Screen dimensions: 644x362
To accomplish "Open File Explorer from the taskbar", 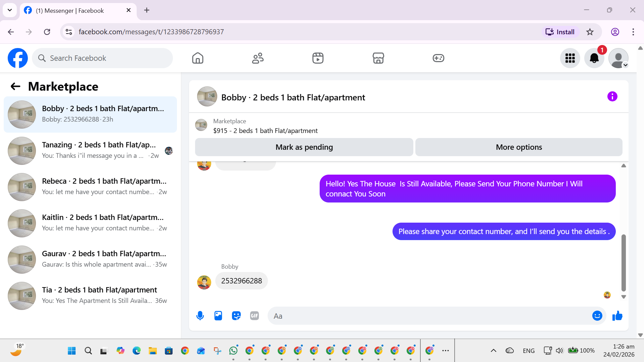I will click(153, 351).
